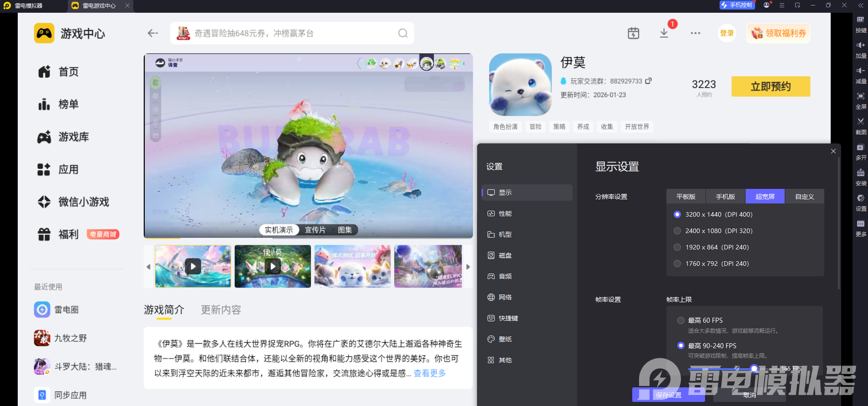Click the 登录 login button
The height and width of the screenshot is (406, 868).
point(727,33)
